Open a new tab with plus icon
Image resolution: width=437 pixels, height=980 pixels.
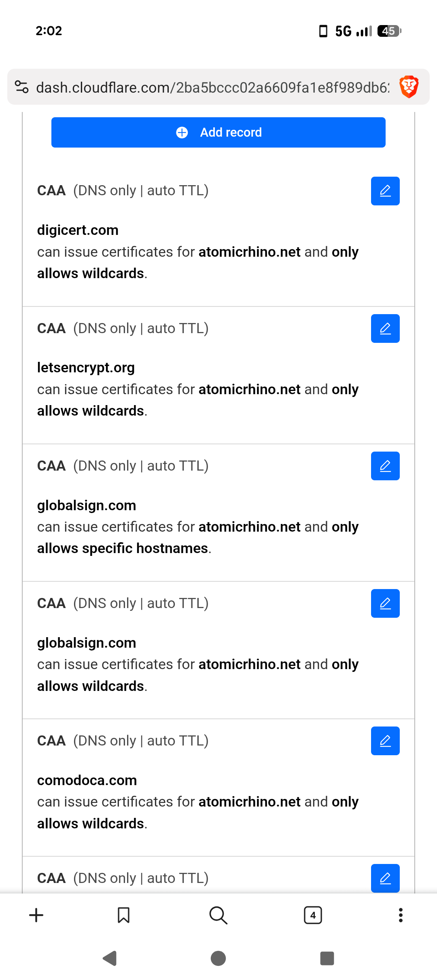(x=36, y=915)
